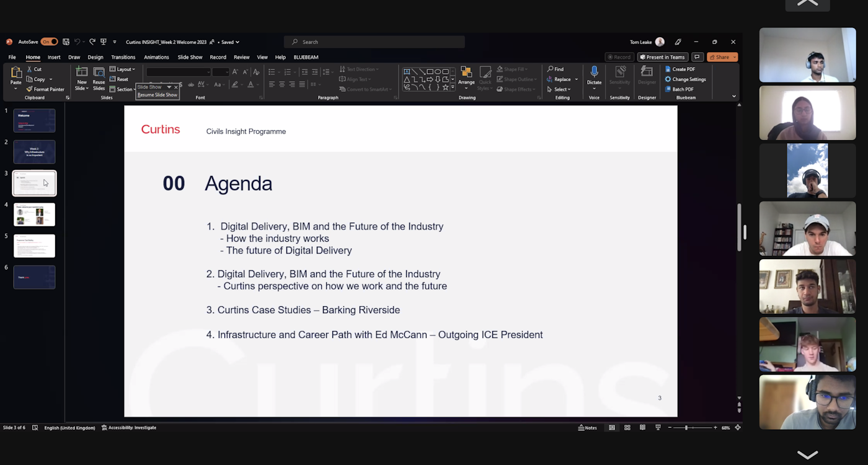Toggle numbered list formatting

[288, 72]
